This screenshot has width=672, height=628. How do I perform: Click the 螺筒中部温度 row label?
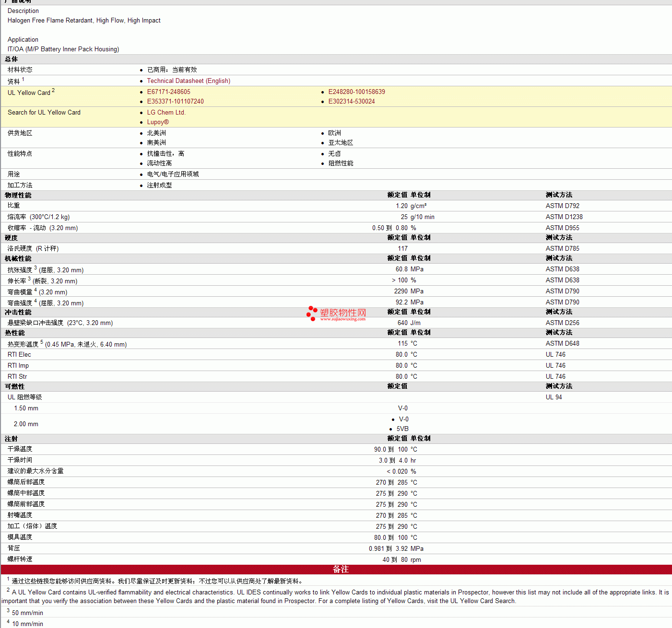coord(26,493)
